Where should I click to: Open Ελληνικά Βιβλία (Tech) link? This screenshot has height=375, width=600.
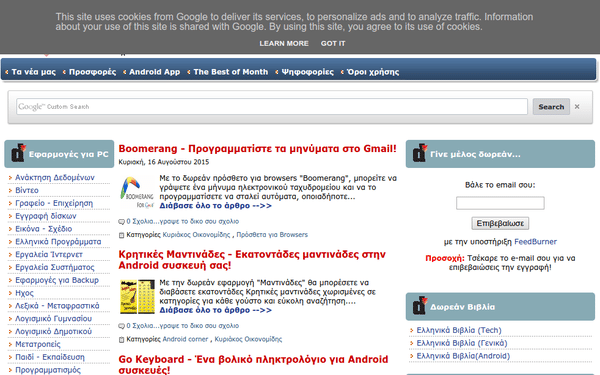click(459, 330)
